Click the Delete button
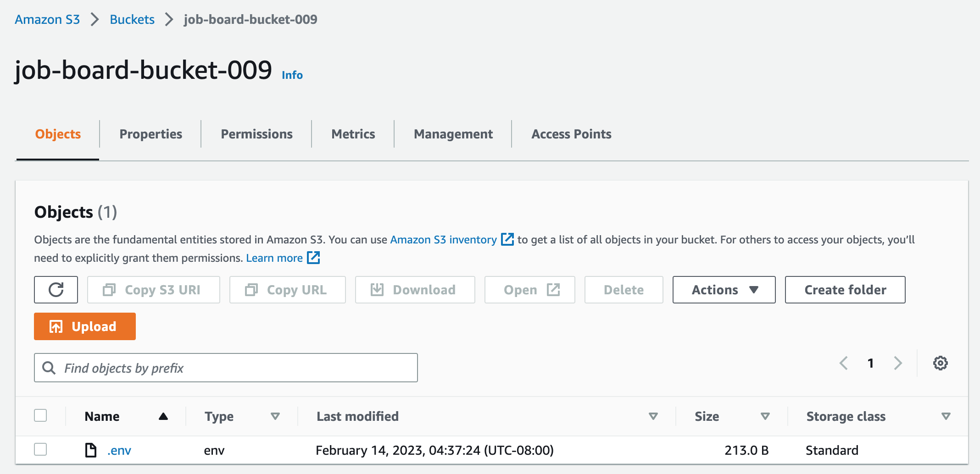 point(624,290)
